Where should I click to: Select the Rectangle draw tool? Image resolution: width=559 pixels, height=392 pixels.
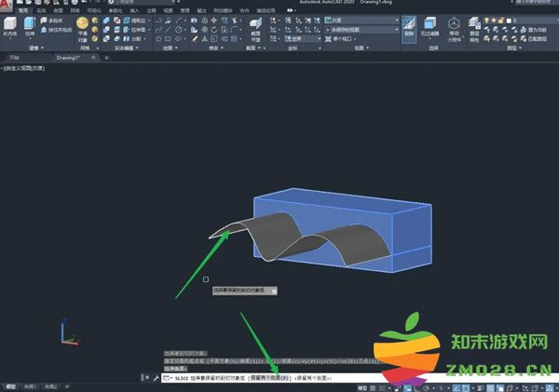tap(168, 39)
